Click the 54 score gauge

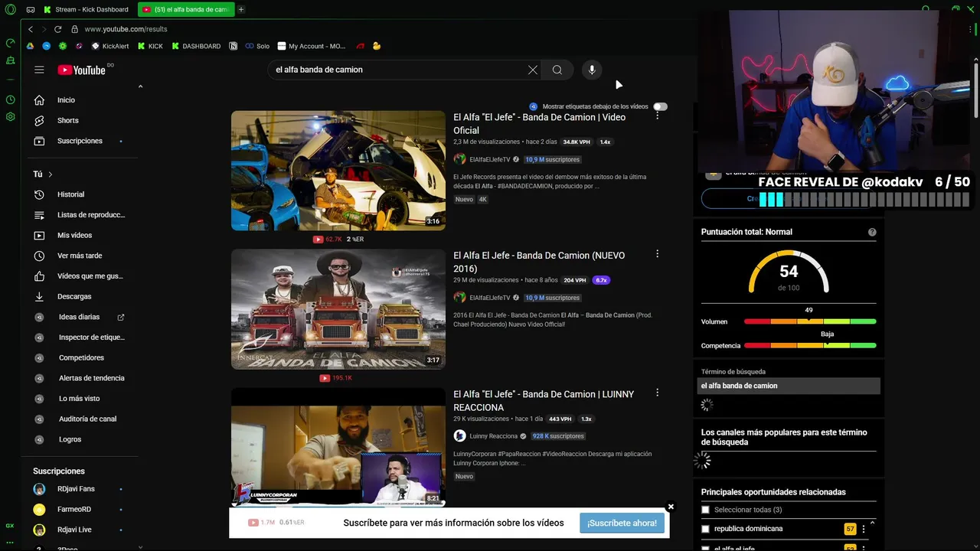pos(789,272)
